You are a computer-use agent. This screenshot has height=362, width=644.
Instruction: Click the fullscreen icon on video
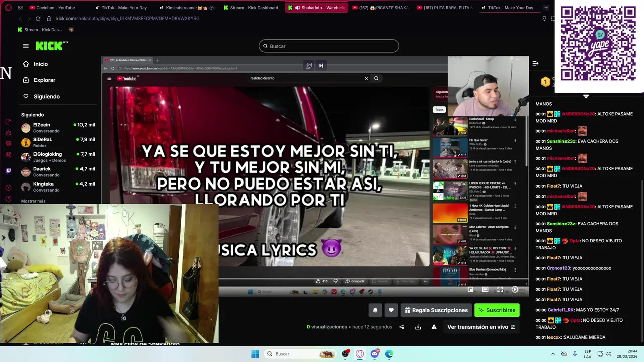[x=500, y=290]
